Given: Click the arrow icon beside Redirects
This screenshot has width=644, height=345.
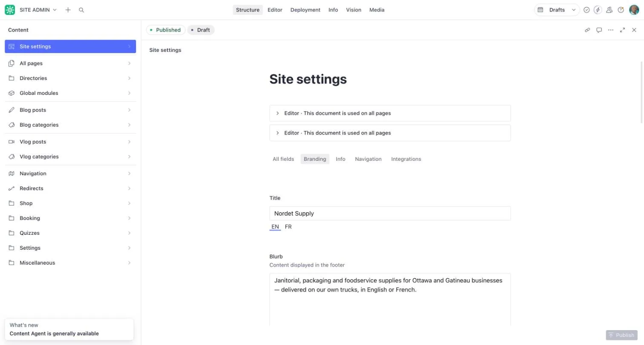Looking at the screenshot, I should (x=11, y=188).
